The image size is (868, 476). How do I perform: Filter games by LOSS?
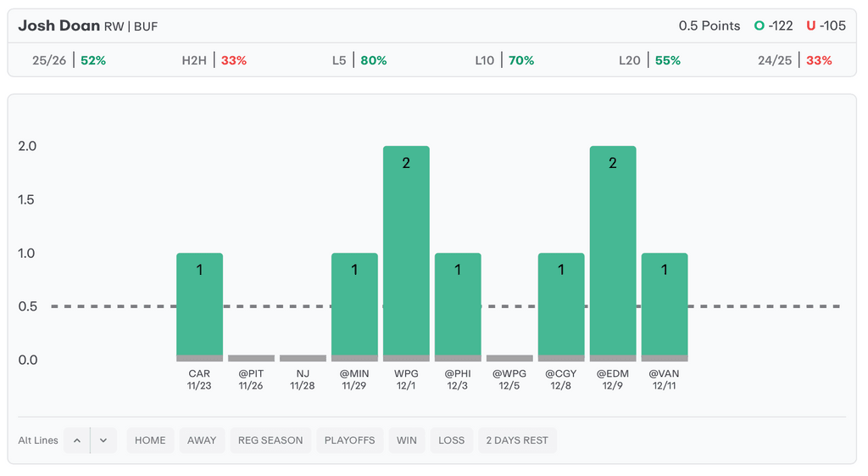[x=451, y=440]
